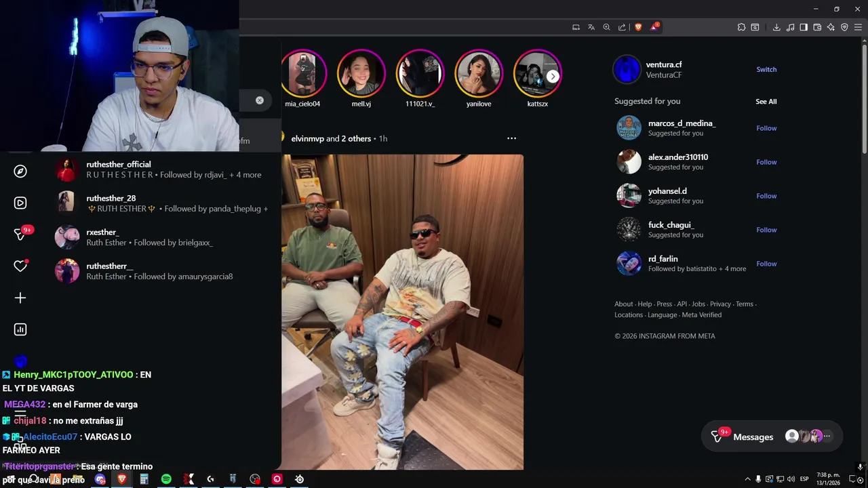Open the Extensions puzzle icon

(741, 27)
